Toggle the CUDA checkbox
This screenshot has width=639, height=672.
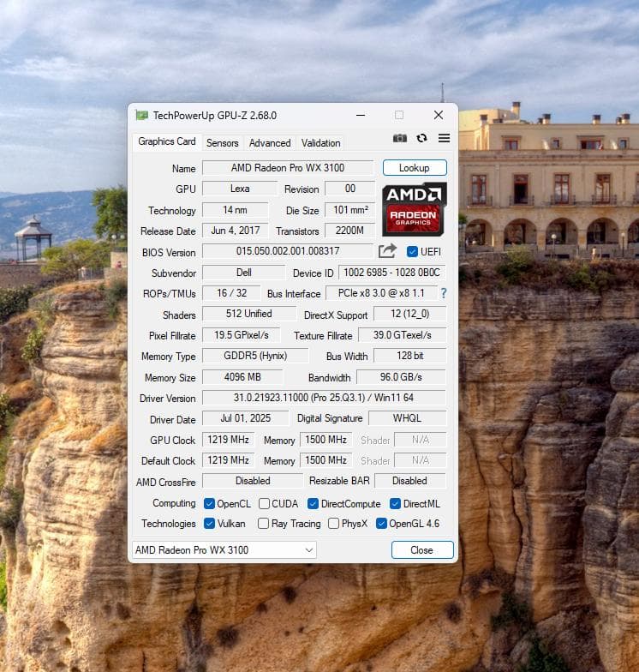pyautogui.click(x=264, y=504)
